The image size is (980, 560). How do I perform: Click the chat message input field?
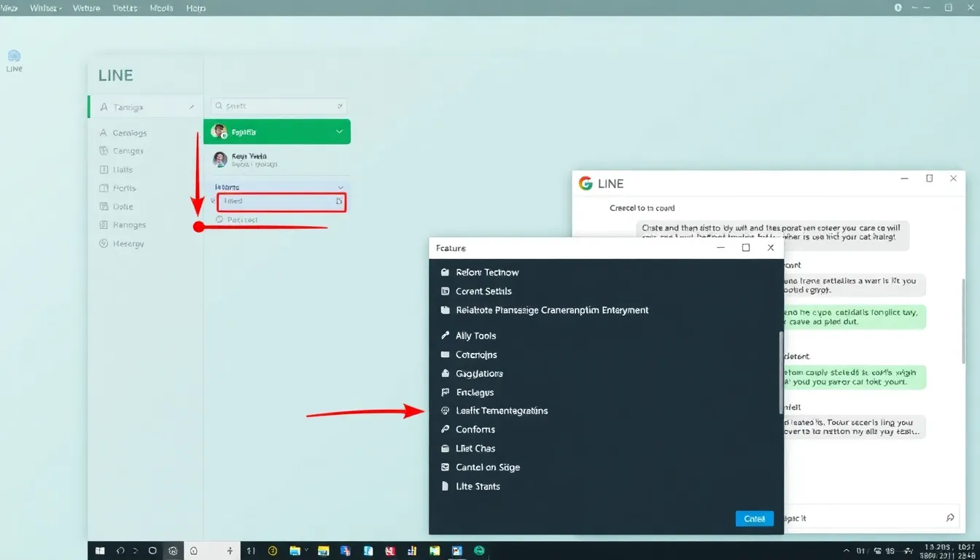(x=871, y=518)
